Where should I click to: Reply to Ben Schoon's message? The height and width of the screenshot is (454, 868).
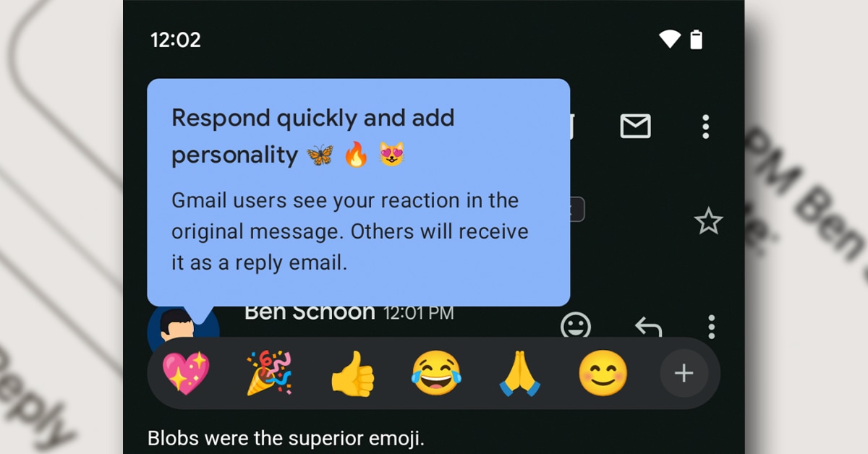[x=648, y=327]
